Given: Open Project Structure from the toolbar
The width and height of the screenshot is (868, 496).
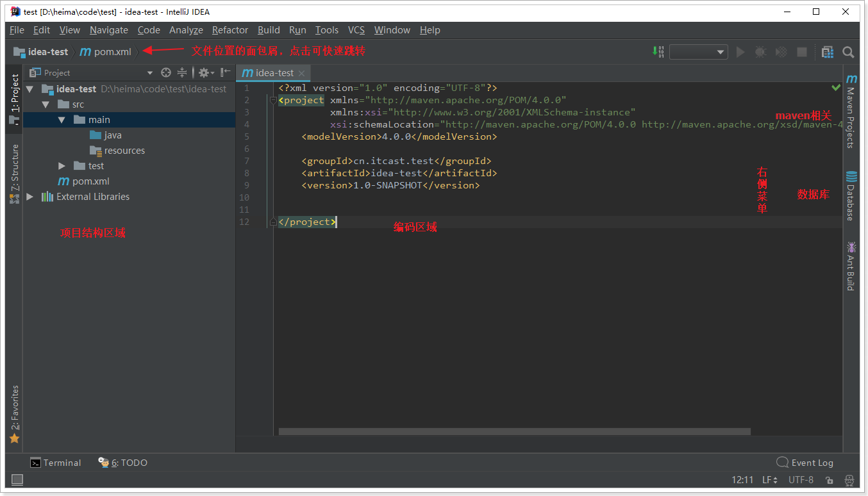Looking at the screenshot, I should coord(827,52).
